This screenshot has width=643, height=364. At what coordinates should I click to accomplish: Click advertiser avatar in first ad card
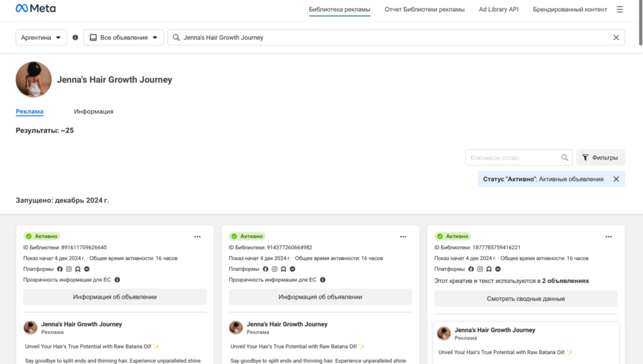point(30,328)
